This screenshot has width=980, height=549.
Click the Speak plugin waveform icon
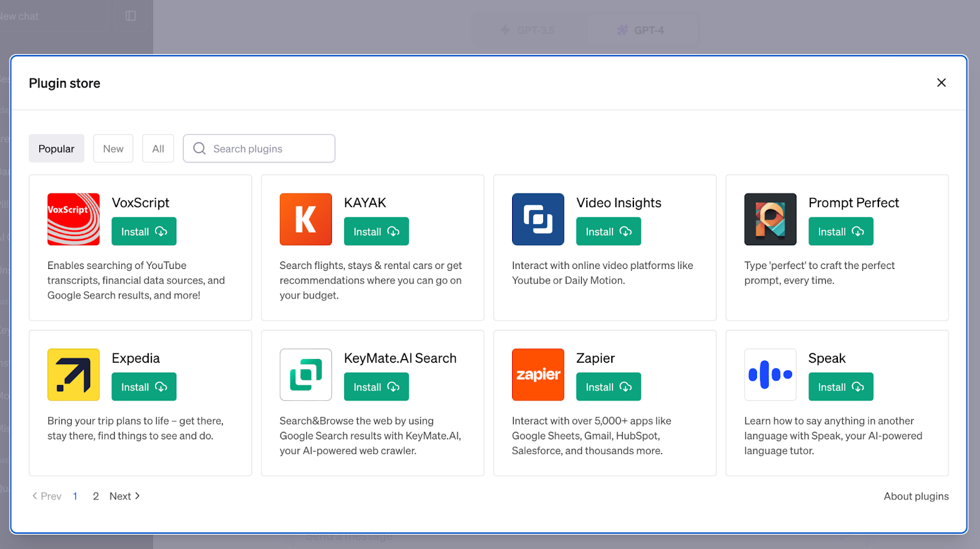(770, 374)
